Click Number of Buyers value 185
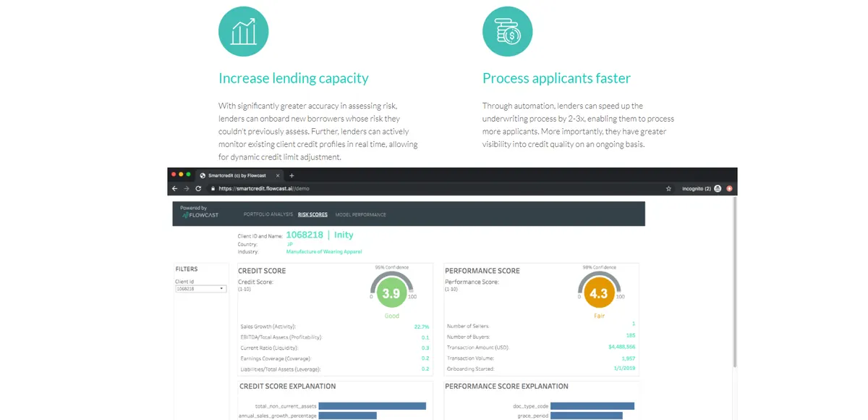 631,337
